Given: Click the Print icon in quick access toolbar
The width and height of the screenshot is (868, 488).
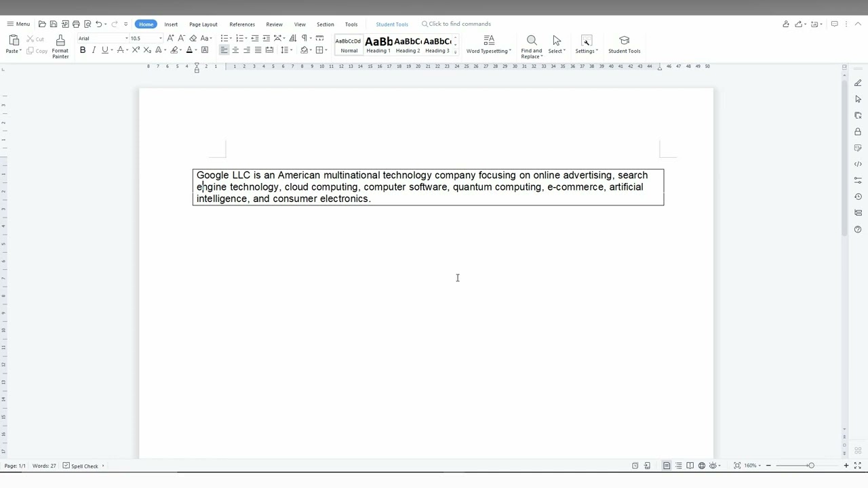Looking at the screenshot, I should pyautogui.click(x=76, y=24).
